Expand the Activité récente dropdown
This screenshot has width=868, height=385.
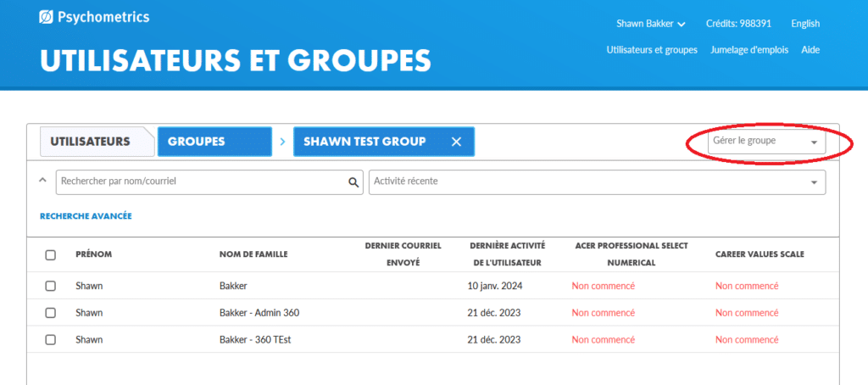(x=597, y=181)
